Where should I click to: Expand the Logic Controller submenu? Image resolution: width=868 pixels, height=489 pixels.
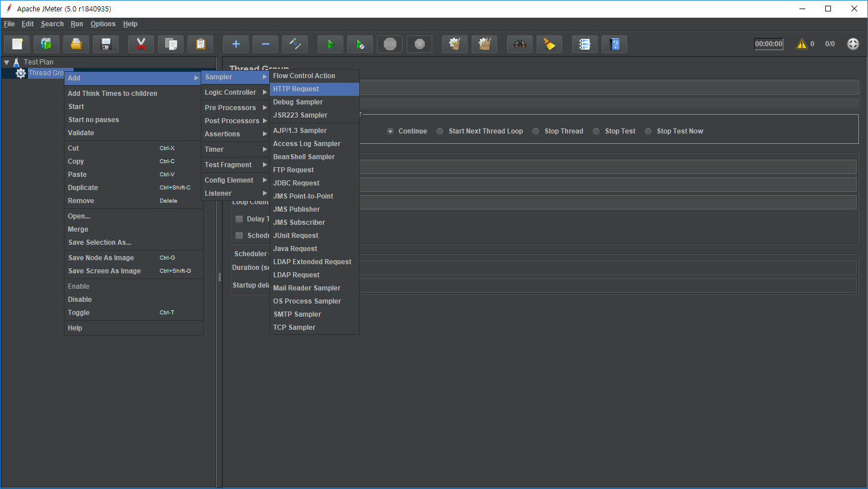coord(236,92)
